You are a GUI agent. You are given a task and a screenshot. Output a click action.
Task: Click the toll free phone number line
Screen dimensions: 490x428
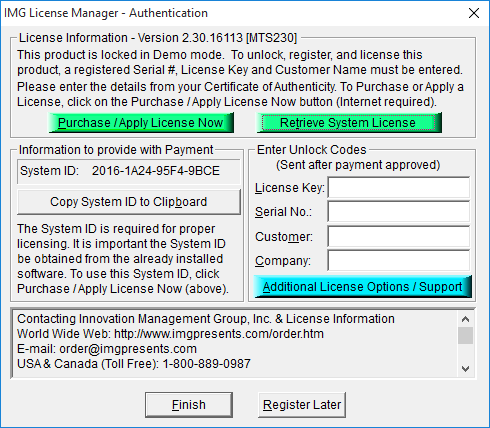click(x=134, y=364)
